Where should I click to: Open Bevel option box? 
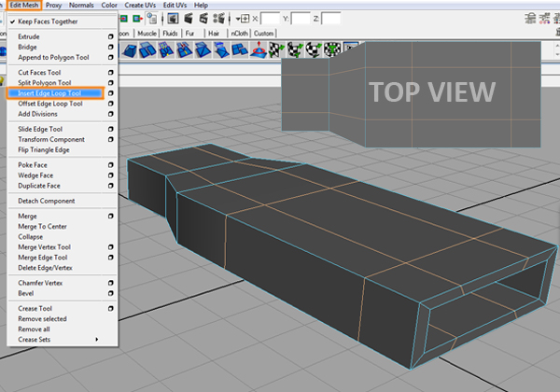pos(111,293)
